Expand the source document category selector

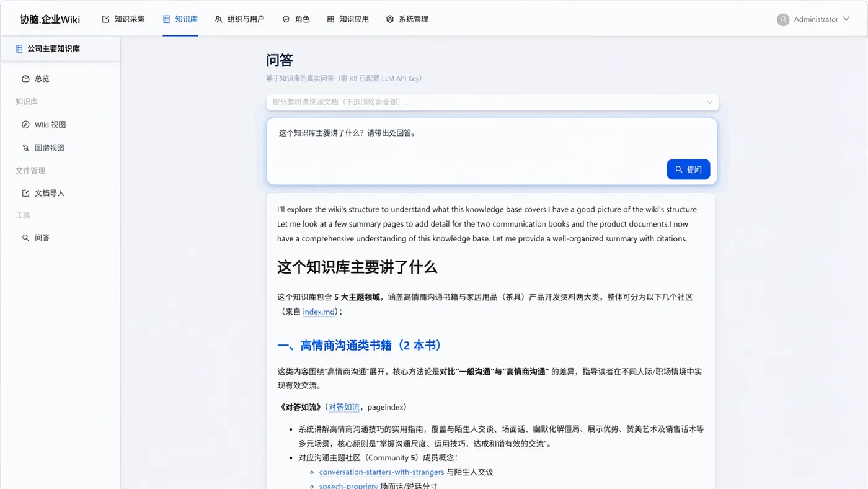(492, 102)
